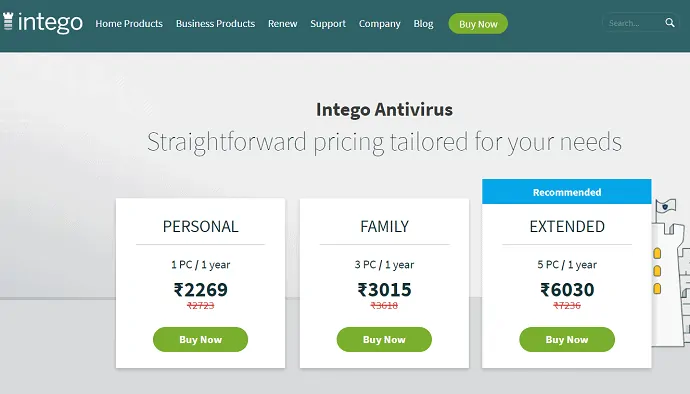This screenshot has height=394, width=690.
Task: Buy the Extended plan
Action: pos(567,339)
